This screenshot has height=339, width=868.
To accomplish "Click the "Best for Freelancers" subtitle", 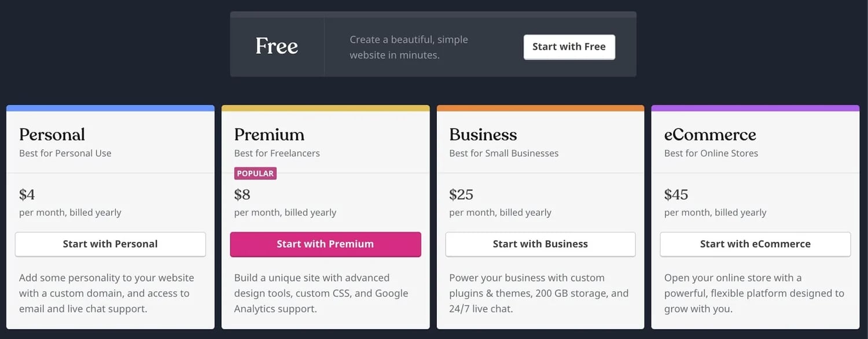I will pos(277,153).
